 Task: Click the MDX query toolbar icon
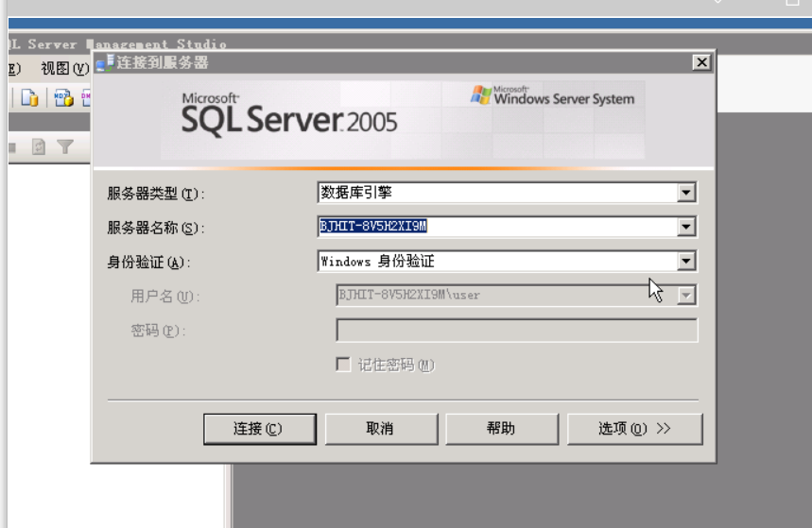(x=63, y=97)
